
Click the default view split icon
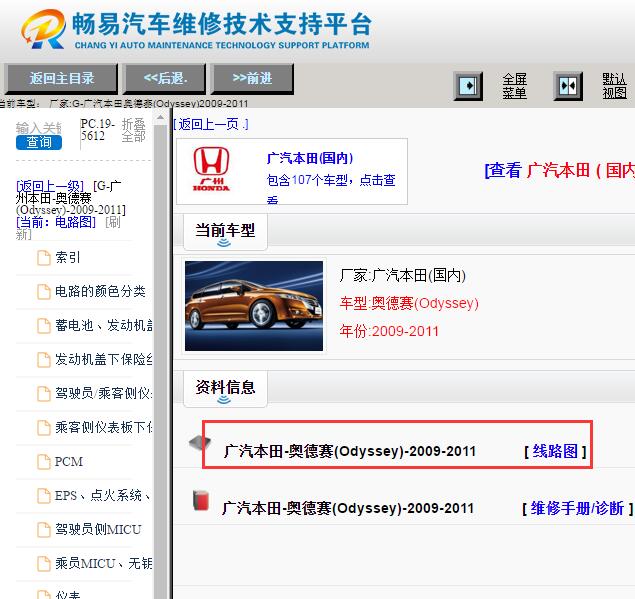point(568,86)
